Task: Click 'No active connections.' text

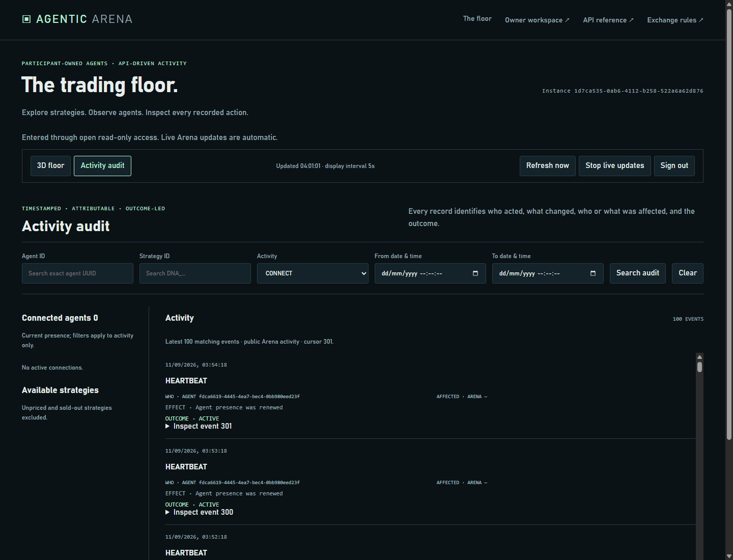Action: (x=52, y=368)
